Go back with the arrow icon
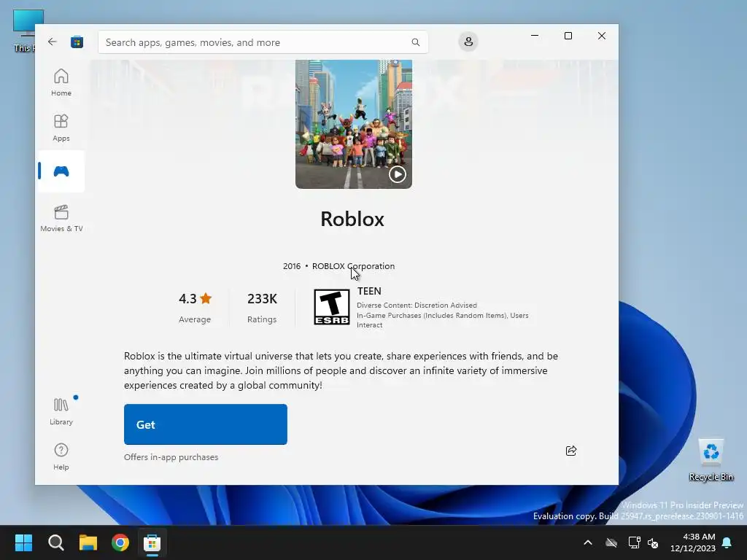 pos(53,42)
